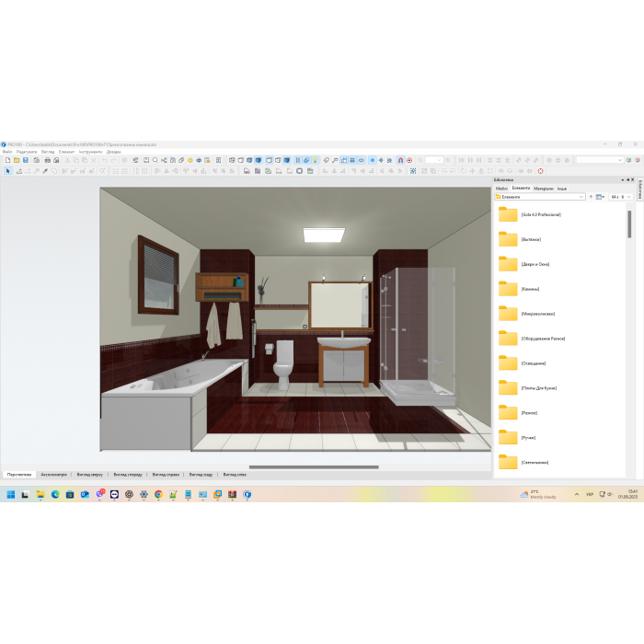
Task: Save the project with the diskette icon
Action: 26,160
